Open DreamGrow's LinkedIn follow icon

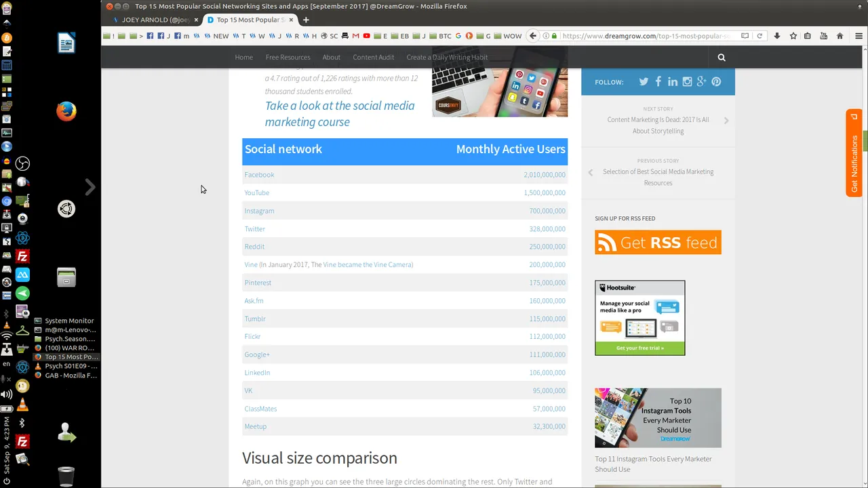673,81
